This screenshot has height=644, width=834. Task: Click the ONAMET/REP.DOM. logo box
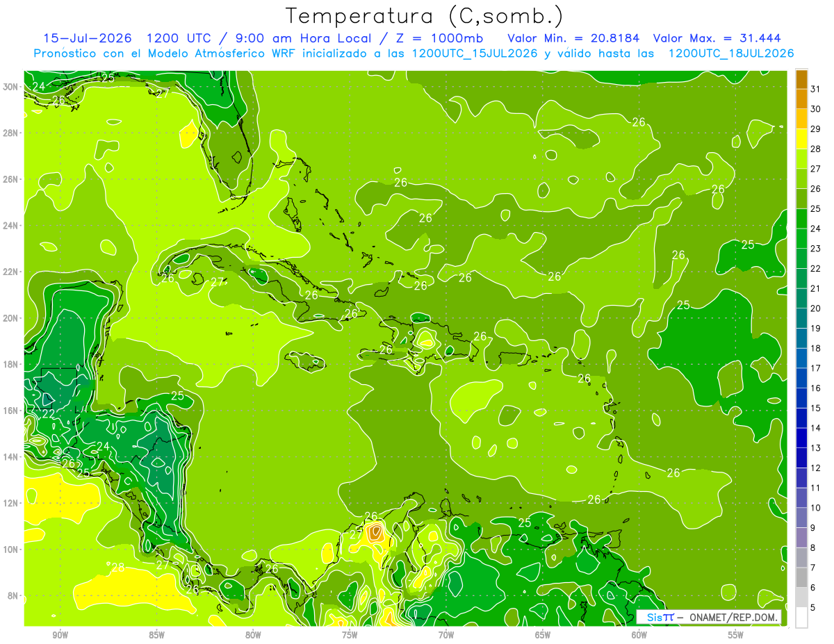tap(709, 617)
